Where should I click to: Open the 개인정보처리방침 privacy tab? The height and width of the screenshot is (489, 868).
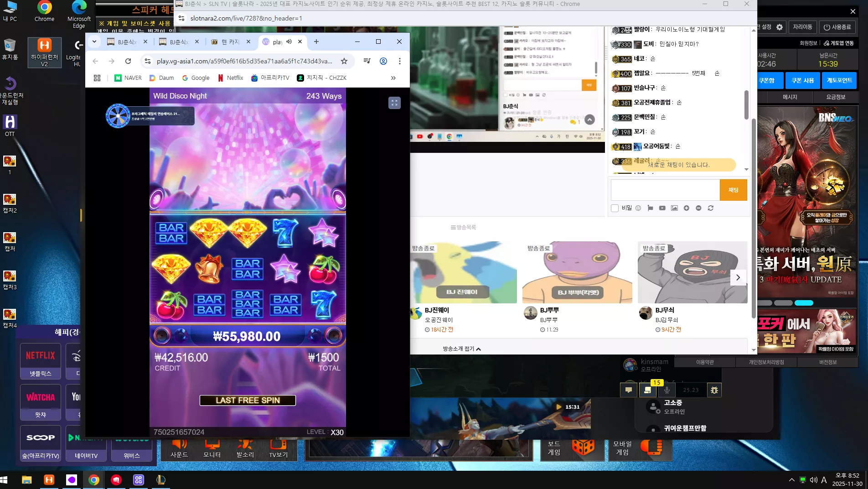pyautogui.click(x=766, y=362)
